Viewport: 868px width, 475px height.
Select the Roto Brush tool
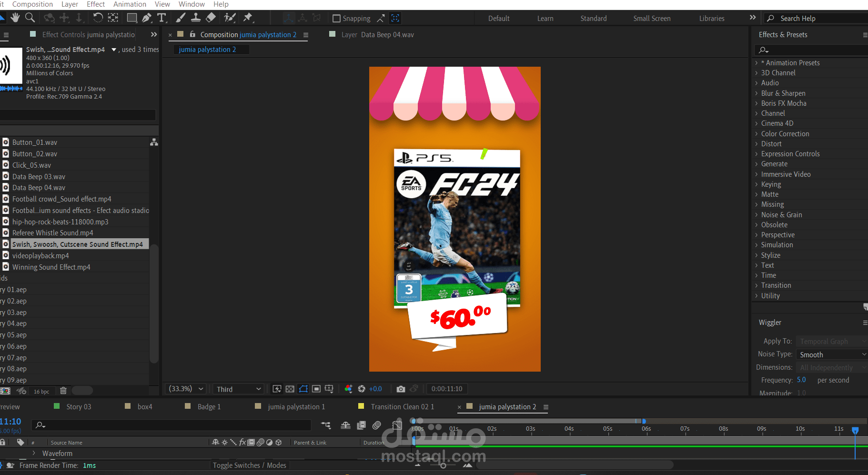229,18
